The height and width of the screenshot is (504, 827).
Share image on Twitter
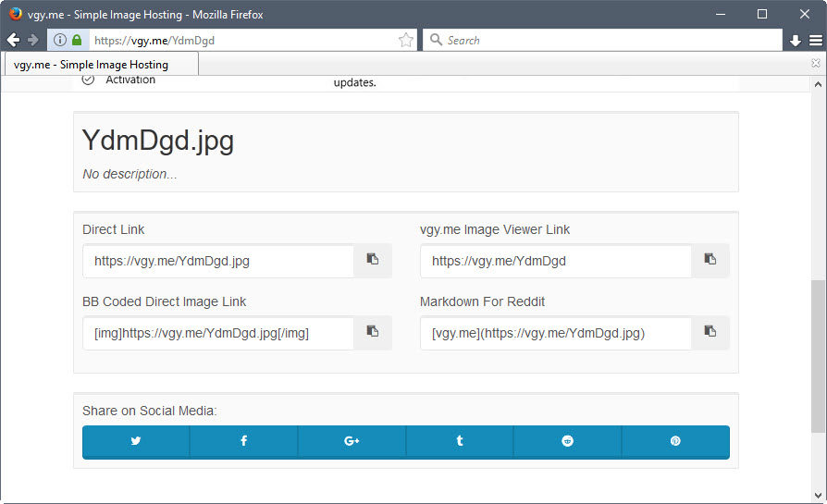[x=136, y=442]
